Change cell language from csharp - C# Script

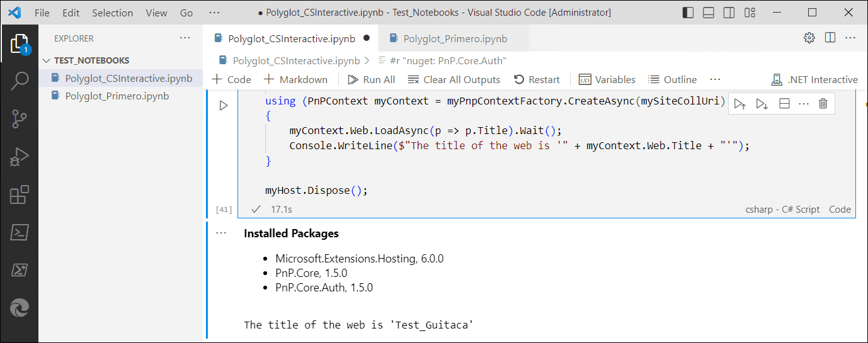pyautogui.click(x=783, y=210)
